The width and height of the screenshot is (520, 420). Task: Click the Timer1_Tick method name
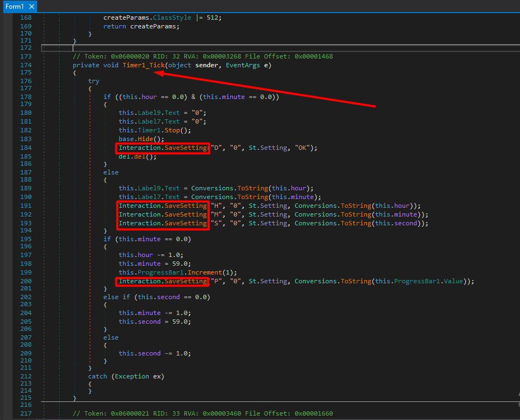tap(142, 66)
